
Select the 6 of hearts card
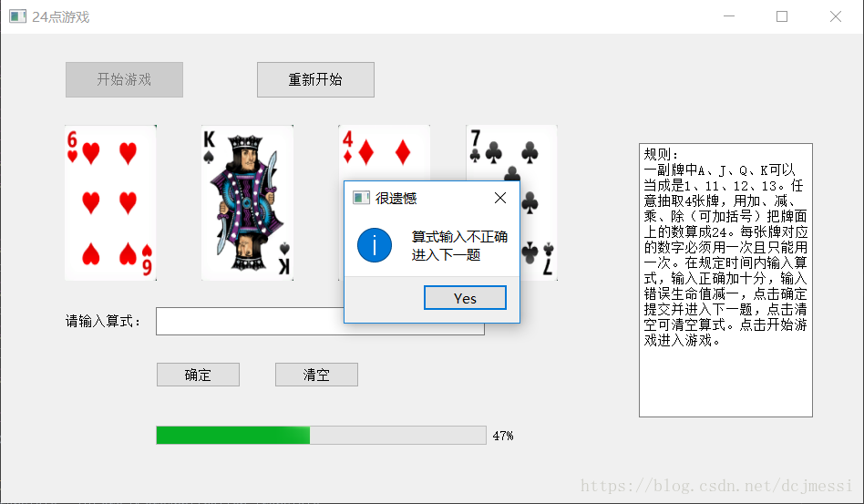tap(111, 202)
